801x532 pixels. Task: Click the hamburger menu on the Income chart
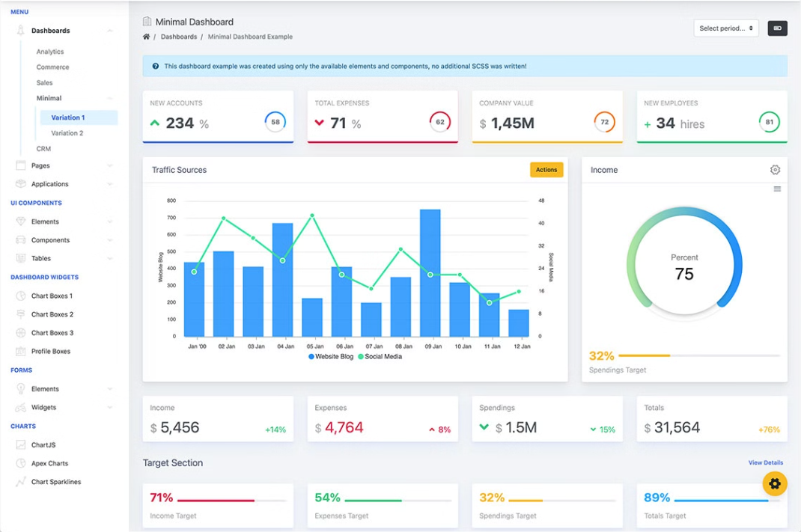[776, 189]
